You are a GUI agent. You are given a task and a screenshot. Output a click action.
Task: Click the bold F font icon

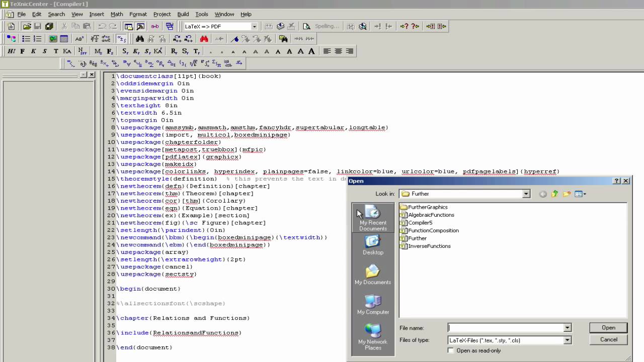[22, 51]
